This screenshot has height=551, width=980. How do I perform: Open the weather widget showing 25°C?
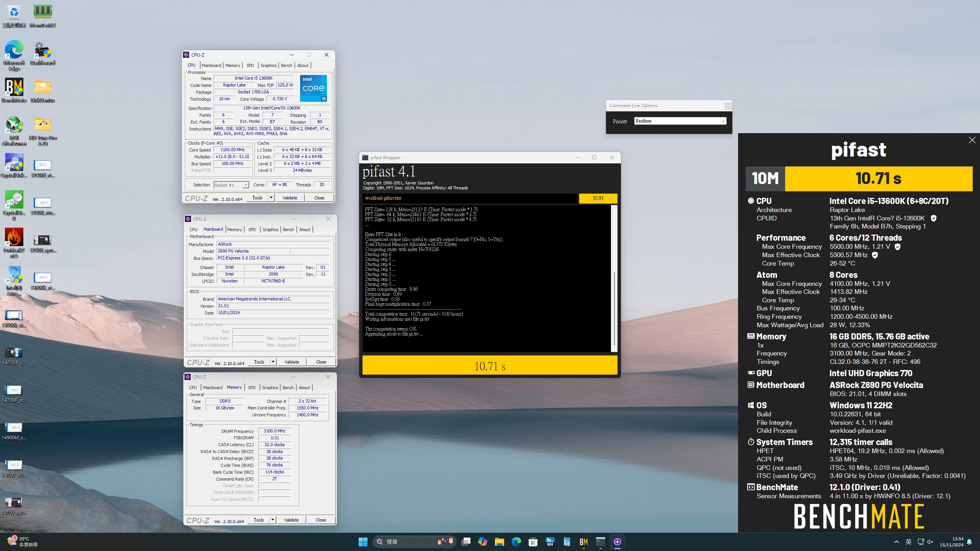coord(22,542)
